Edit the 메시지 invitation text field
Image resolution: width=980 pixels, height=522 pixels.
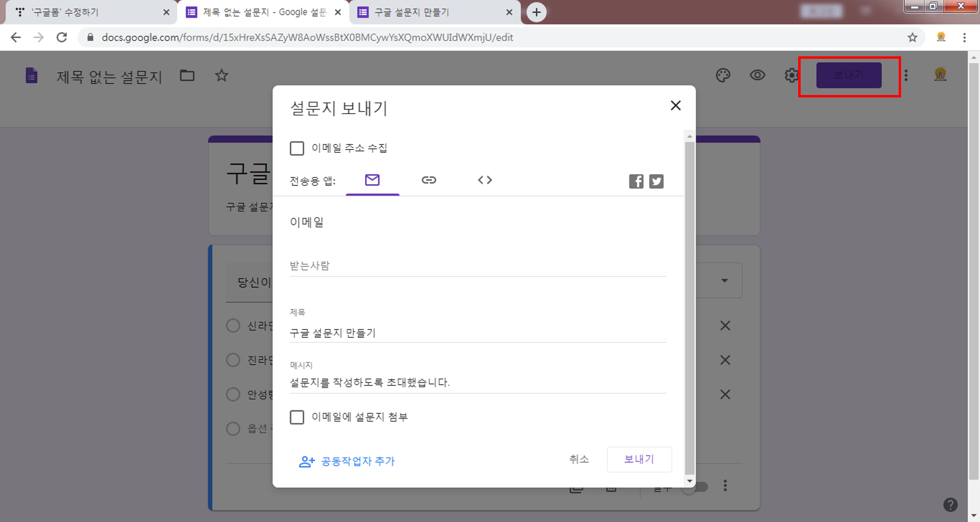(x=478, y=382)
